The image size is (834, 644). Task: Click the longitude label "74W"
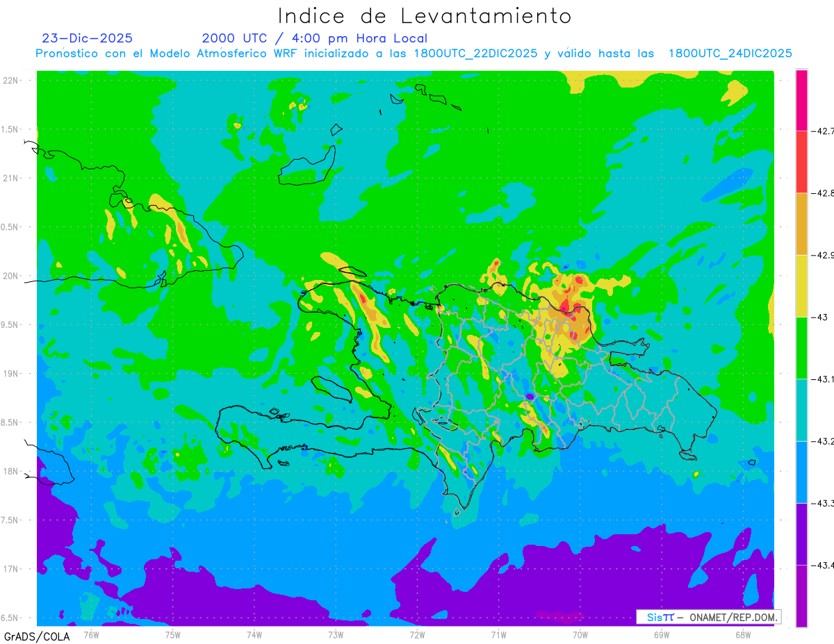tap(254, 635)
